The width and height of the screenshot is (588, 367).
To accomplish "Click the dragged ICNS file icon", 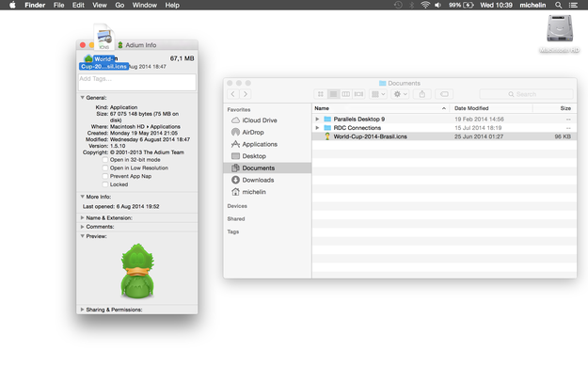I will 103,37.
